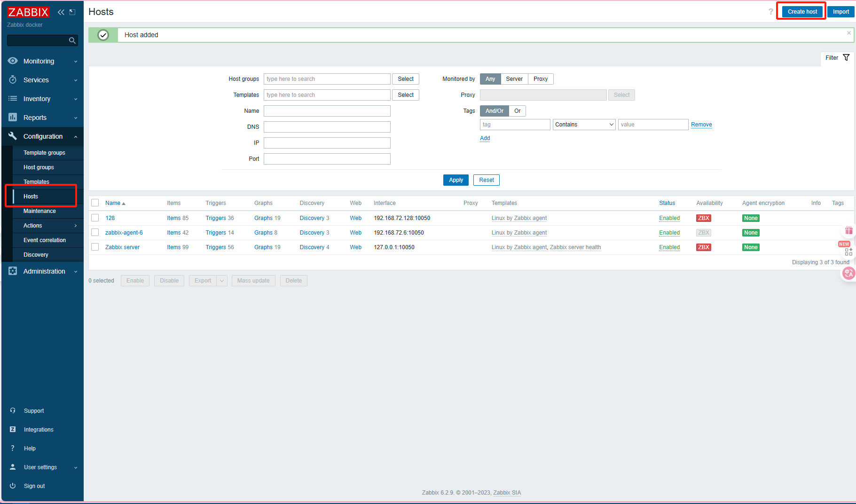This screenshot has width=856, height=504.
Task: Click the help question mark near Create host
Action: 770,12
